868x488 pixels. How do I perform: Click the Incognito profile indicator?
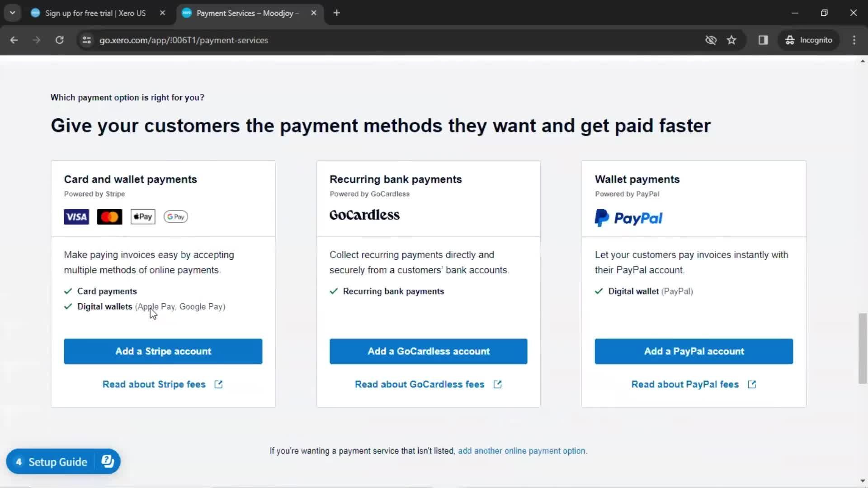[x=808, y=40]
